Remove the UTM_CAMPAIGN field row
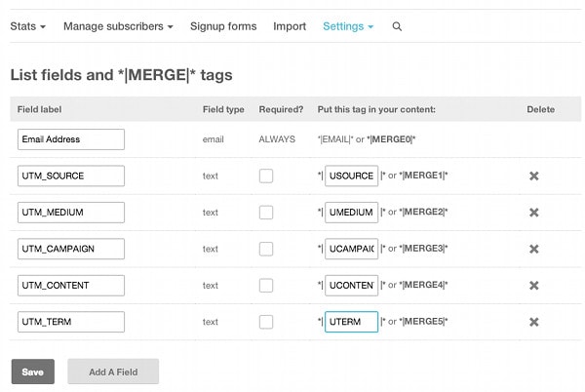The width and height of the screenshot is (585, 392). click(x=534, y=249)
